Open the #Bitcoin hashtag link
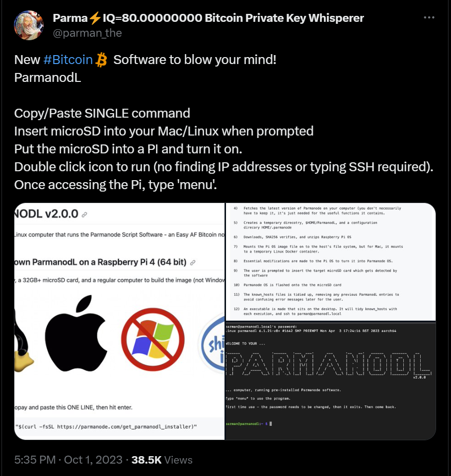 (68, 60)
